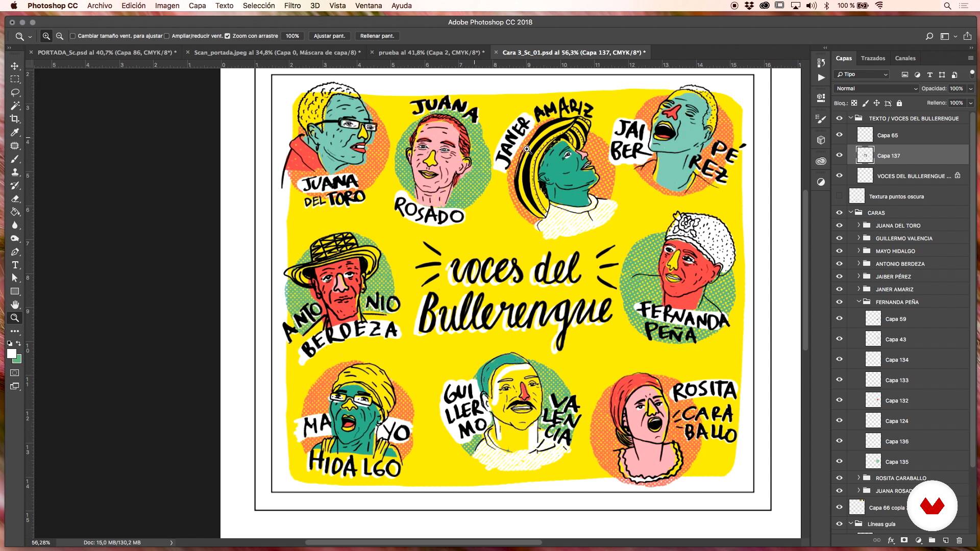
Task: Click the 100% zoom button
Action: pos(292,36)
